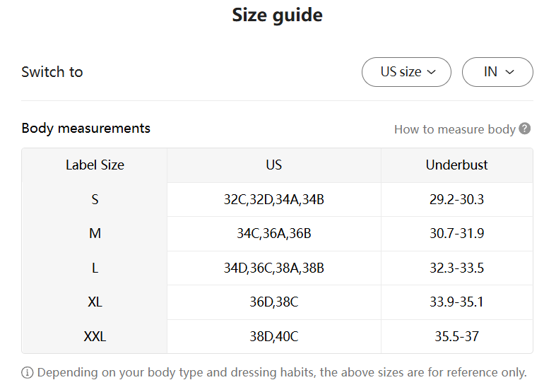Screen dimensions: 556x392
Task: Click How to measure body link
Action: click(454, 129)
